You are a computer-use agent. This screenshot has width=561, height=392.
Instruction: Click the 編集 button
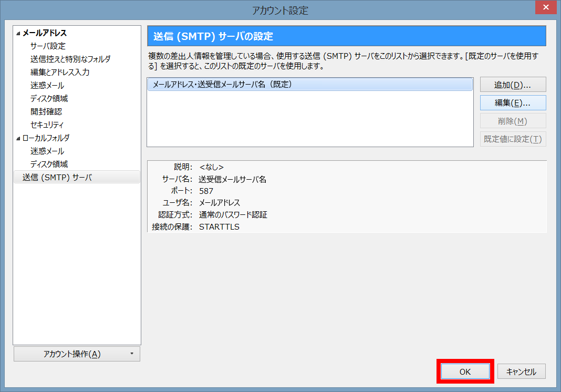(x=513, y=102)
